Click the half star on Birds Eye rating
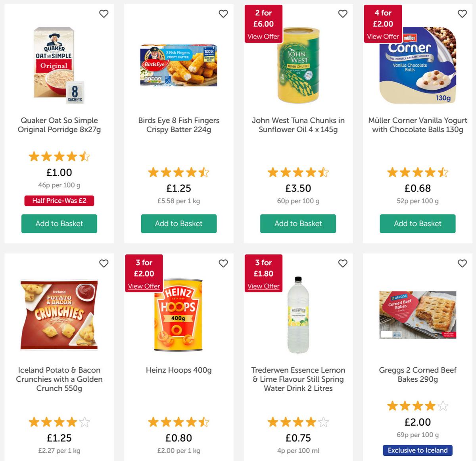 click(x=204, y=172)
